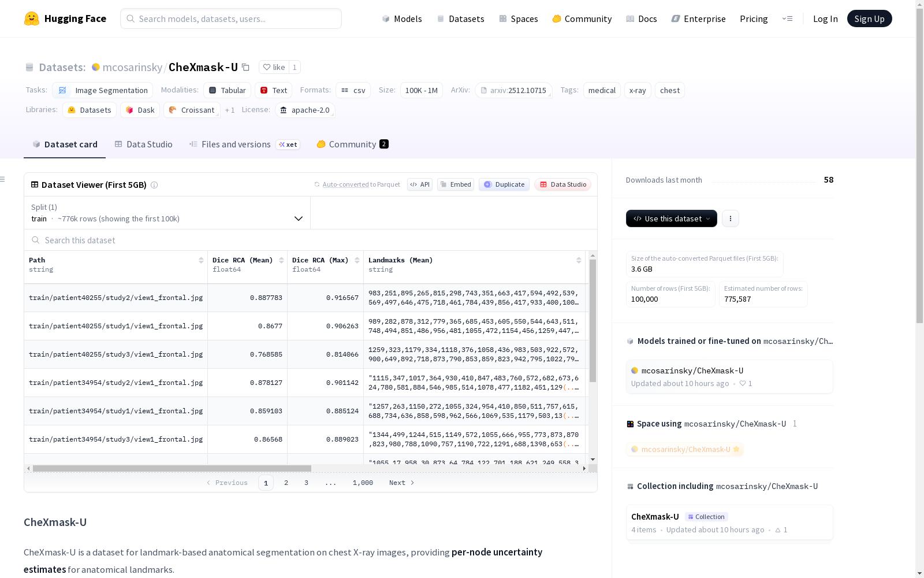Expand the Use this dataset dropdown

(672, 218)
